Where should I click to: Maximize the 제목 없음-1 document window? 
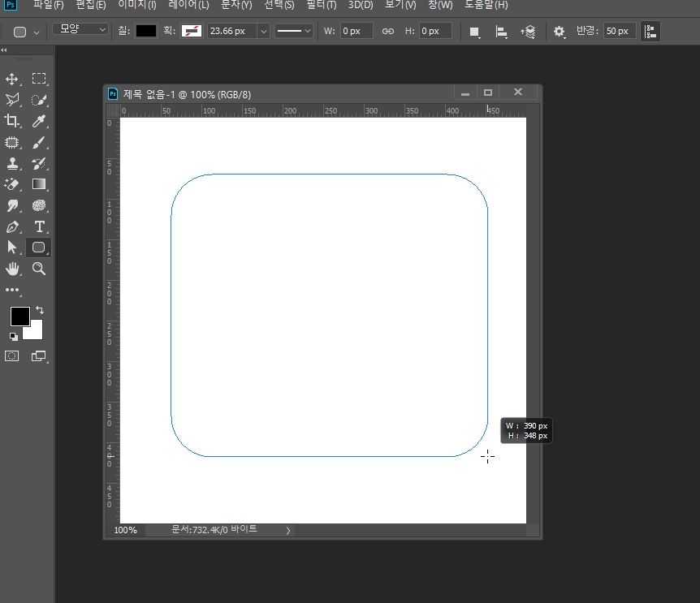pos(488,93)
